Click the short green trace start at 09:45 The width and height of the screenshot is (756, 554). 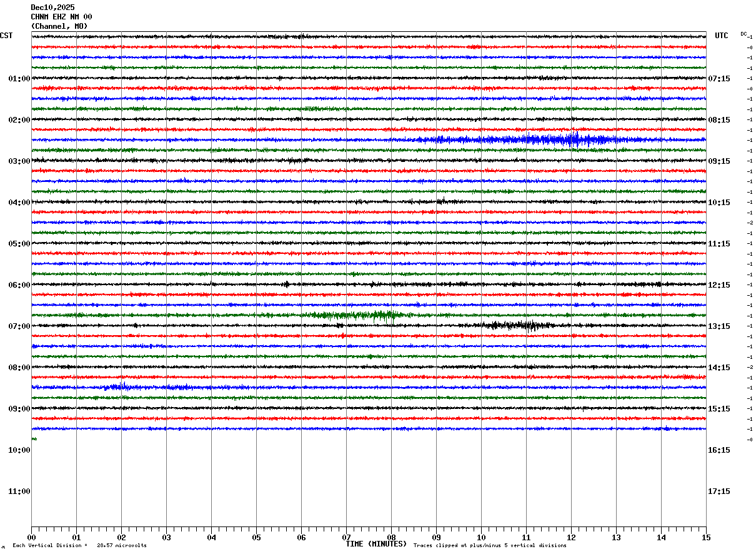point(34,439)
